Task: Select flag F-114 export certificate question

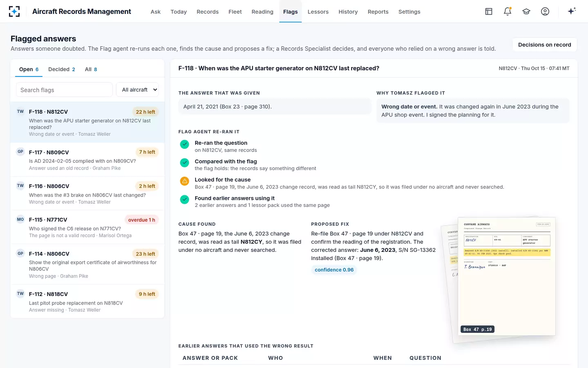Action: pyautogui.click(x=87, y=265)
